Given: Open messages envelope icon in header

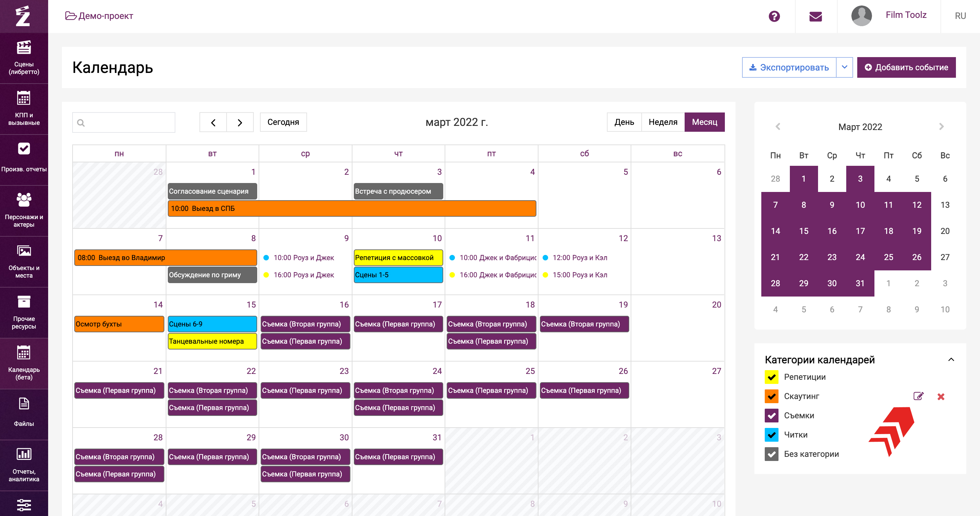Looking at the screenshot, I should click(x=815, y=17).
